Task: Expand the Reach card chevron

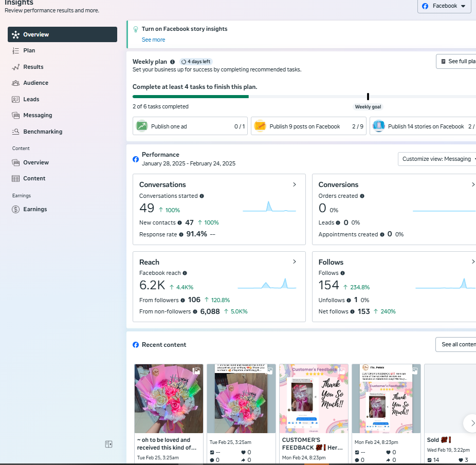Action: (x=294, y=262)
